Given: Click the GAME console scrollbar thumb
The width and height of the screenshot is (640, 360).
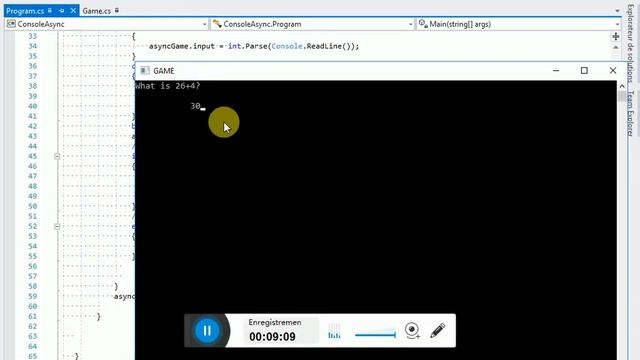Looking at the screenshot, I should pyautogui.click(x=622, y=96).
